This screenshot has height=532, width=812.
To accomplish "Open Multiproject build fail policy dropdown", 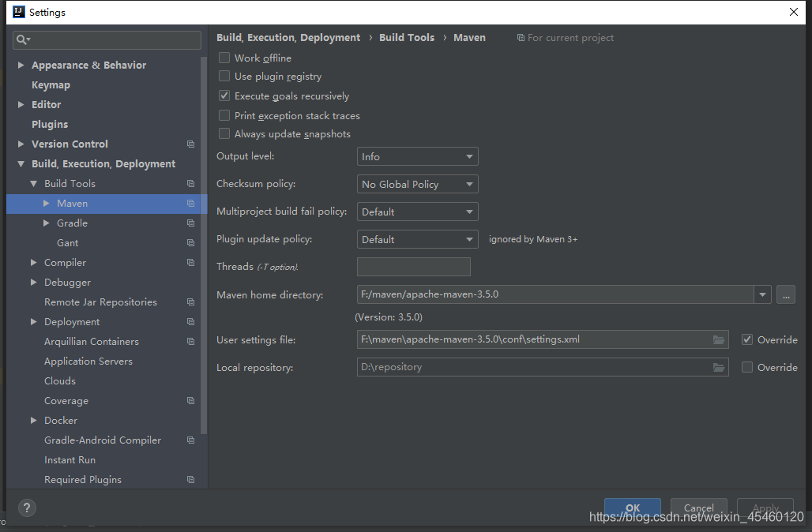I will pyautogui.click(x=417, y=212).
